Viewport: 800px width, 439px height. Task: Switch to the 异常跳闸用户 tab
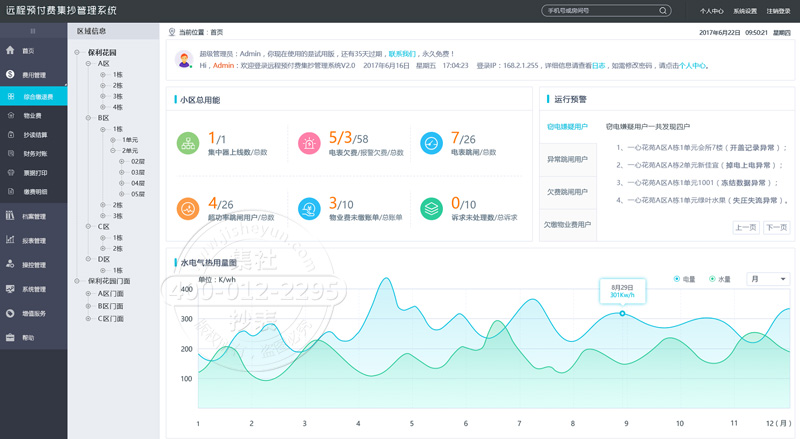click(567, 159)
